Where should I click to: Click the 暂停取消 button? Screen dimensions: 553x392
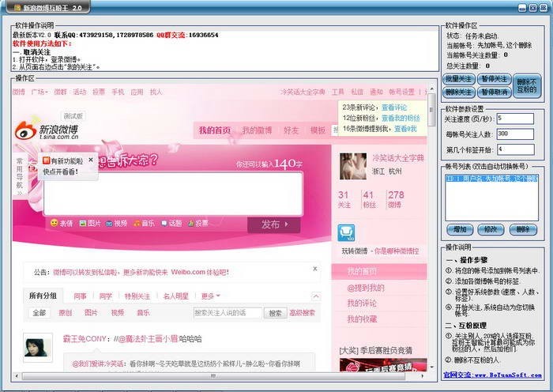point(495,92)
